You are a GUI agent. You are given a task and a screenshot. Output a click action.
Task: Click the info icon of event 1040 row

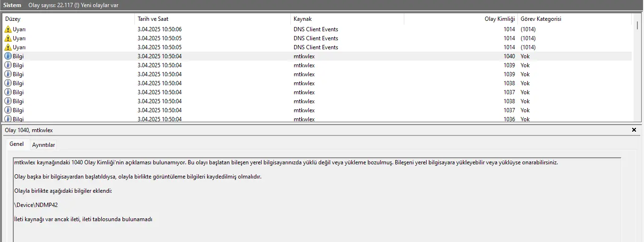pos(8,56)
